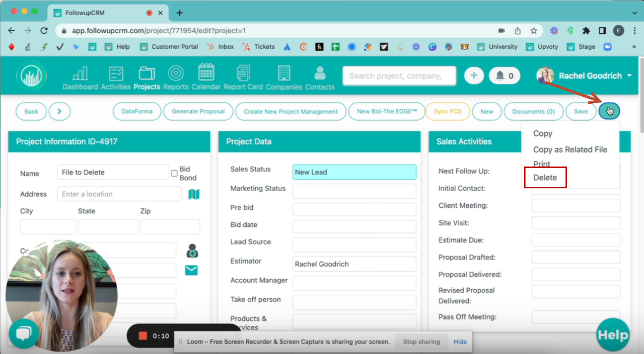The width and height of the screenshot is (644, 354).
Task: Click the next project chevron button
Action: [x=59, y=112]
